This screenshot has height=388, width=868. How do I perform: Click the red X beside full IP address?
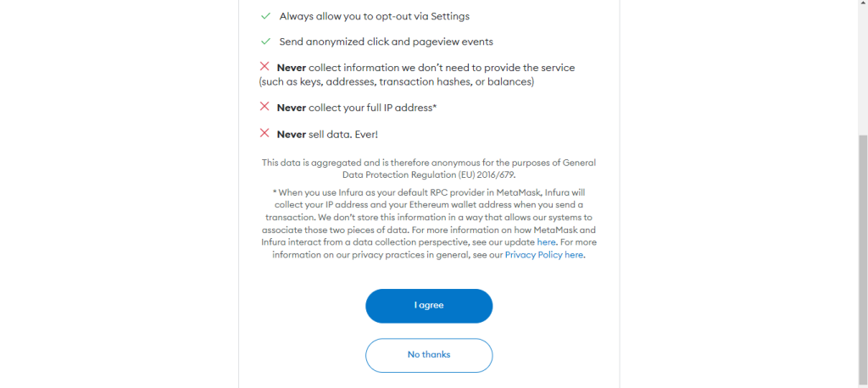pos(264,106)
